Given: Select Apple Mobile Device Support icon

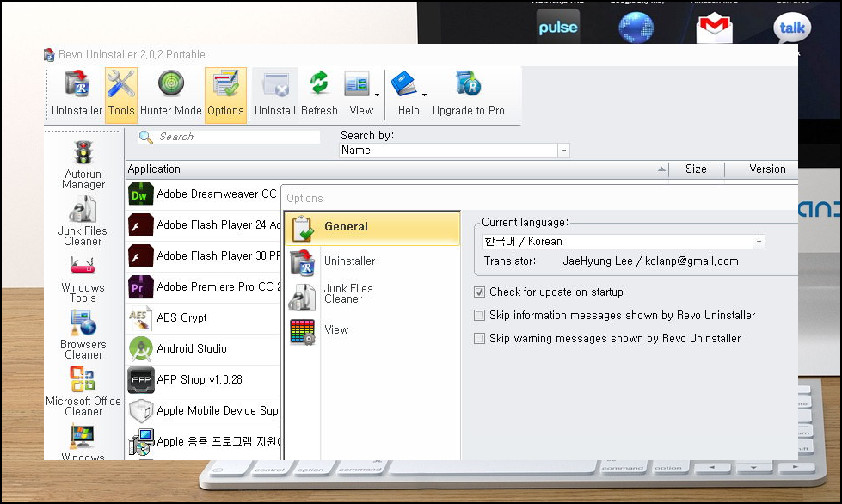Looking at the screenshot, I should [x=141, y=411].
